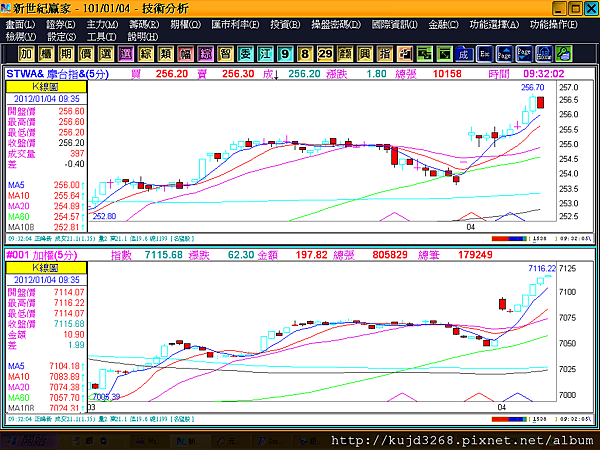Click the cyan 江 toolbar icon
600x450 pixels.
(x=265, y=54)
